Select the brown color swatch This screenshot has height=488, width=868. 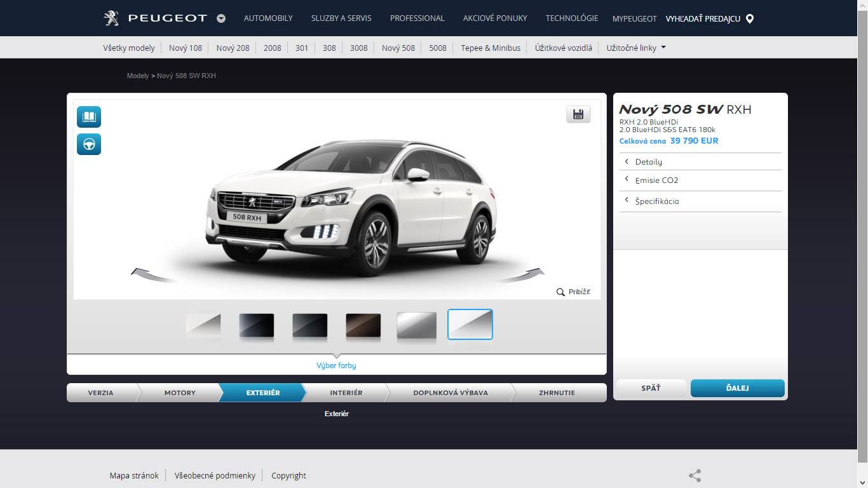pos(363,325)
